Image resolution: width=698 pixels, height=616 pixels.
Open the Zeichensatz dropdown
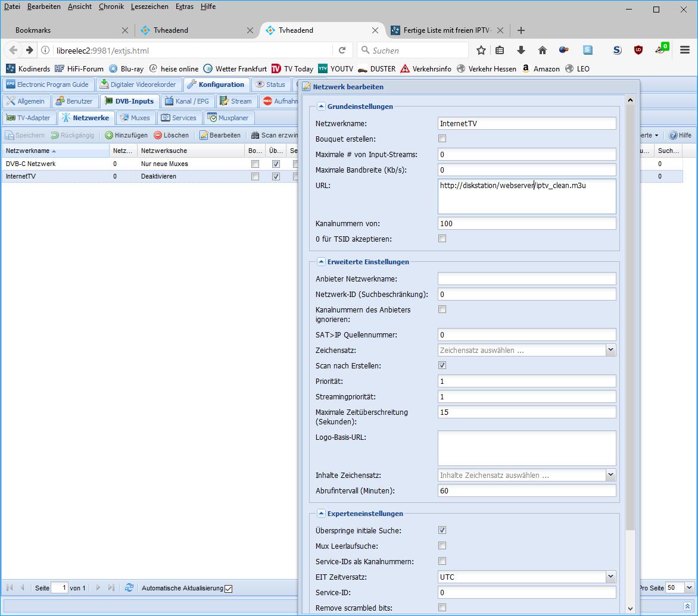tap(611, 350)
